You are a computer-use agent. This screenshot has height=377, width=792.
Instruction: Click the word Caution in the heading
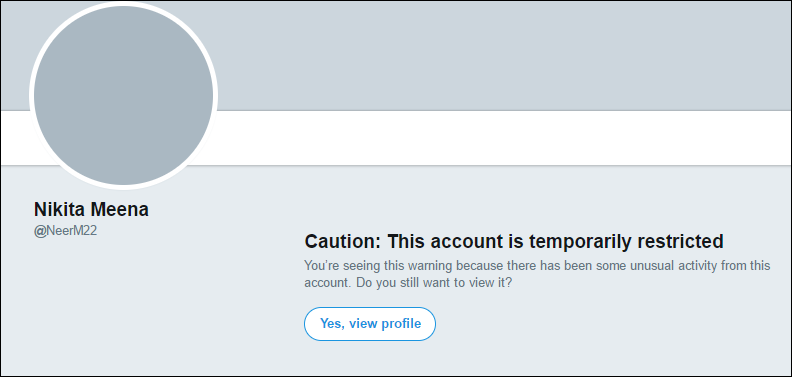(x=342, y=242)
